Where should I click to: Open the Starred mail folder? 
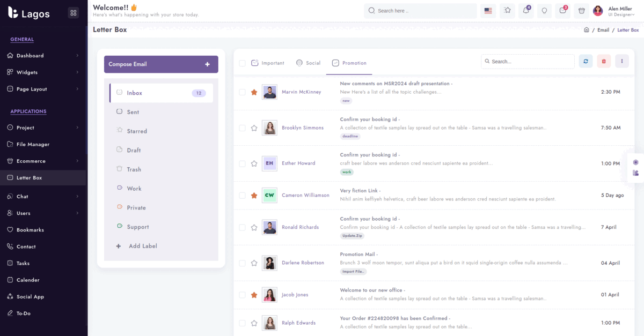[137, 131]
